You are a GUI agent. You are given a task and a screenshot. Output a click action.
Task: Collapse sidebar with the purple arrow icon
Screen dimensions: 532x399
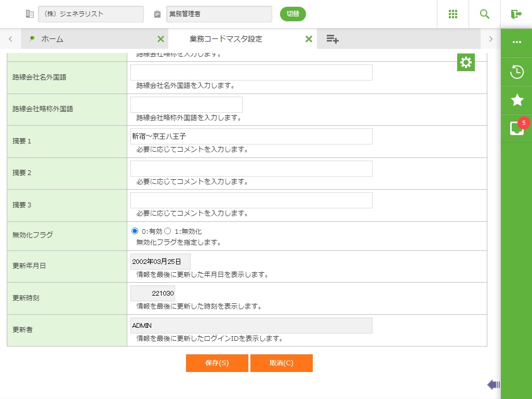tap(493, 384)
